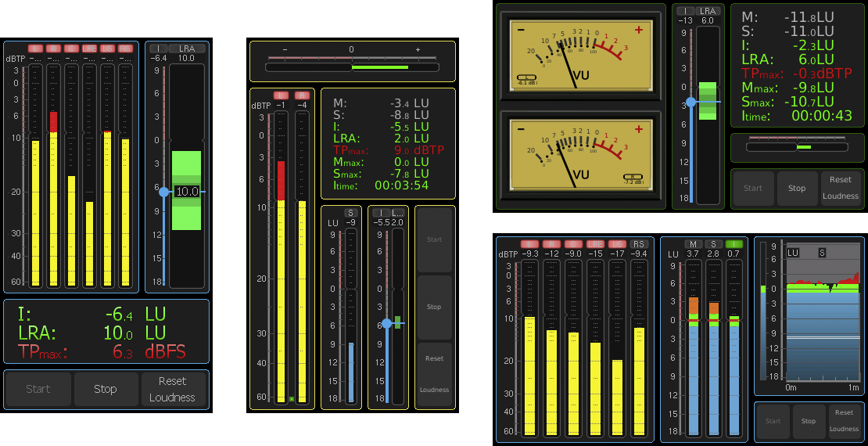The image size is (868, 446).
Task: Toggle the green I indicator showing 0.7
Action: point(733,244)
